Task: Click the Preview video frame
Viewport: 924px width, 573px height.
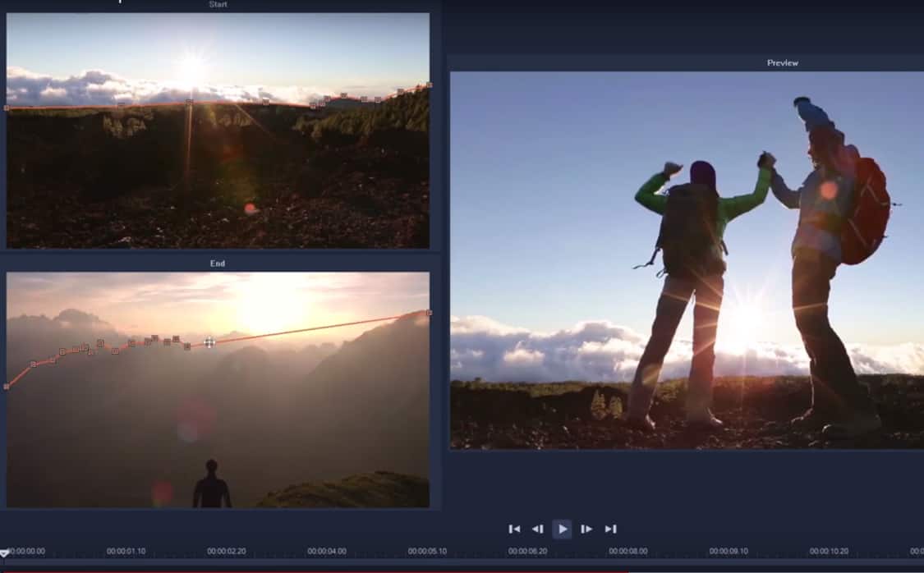Action: (x=687, y=259)
